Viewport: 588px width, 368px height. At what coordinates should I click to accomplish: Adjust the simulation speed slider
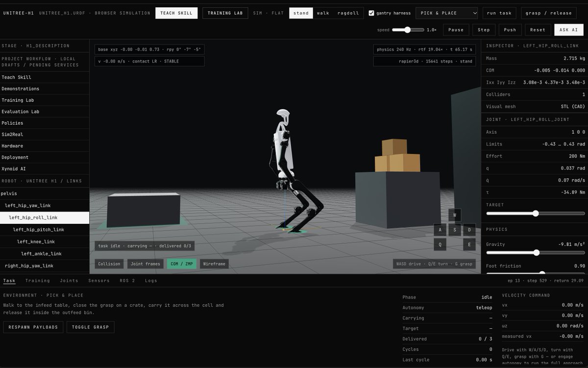408,30
